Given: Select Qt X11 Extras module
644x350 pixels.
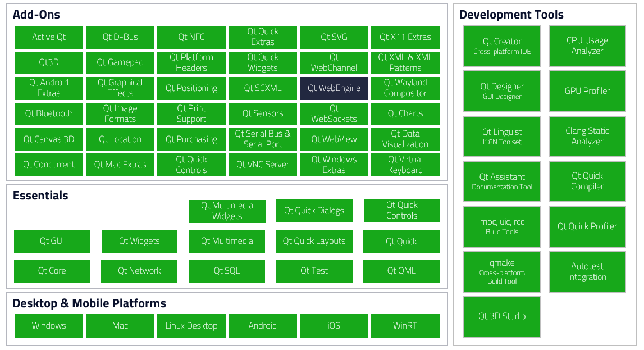Looking at the screenshot, I should [x=405, y=37].
